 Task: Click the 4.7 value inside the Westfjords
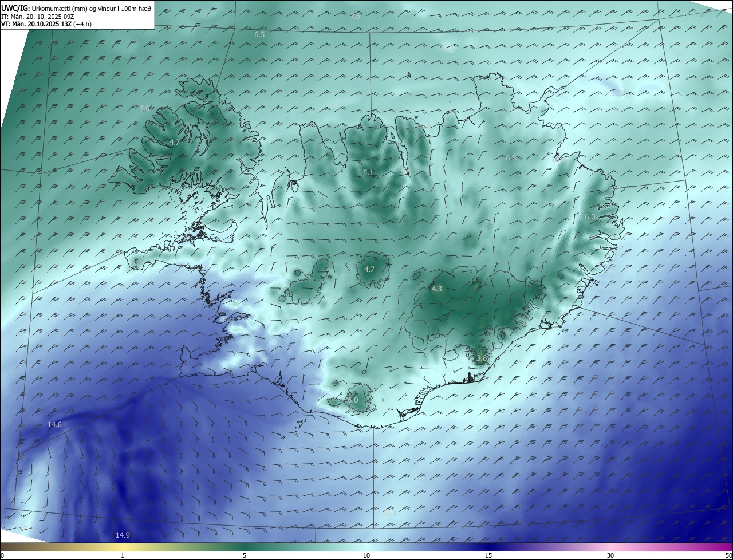[175, 142]
